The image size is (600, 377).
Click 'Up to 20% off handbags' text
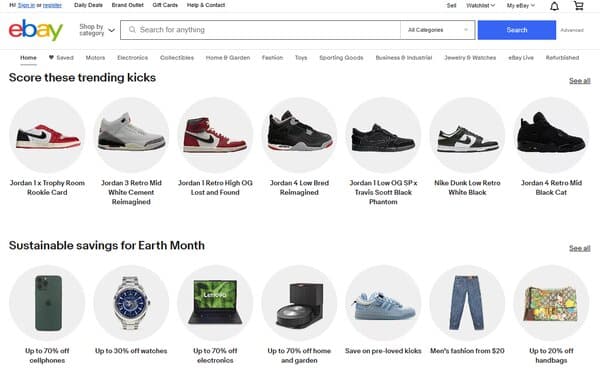pos(551,356)
